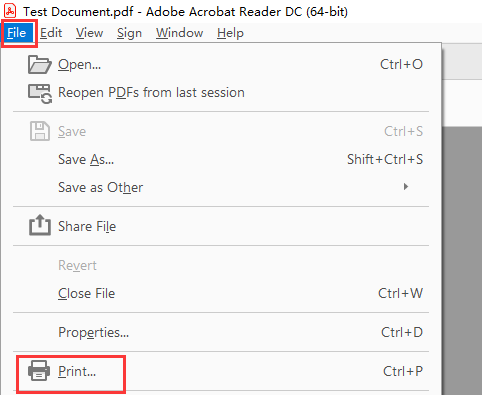Open the Window menu
This screenshot has width=482, height=395.
[x=179, y=33]
